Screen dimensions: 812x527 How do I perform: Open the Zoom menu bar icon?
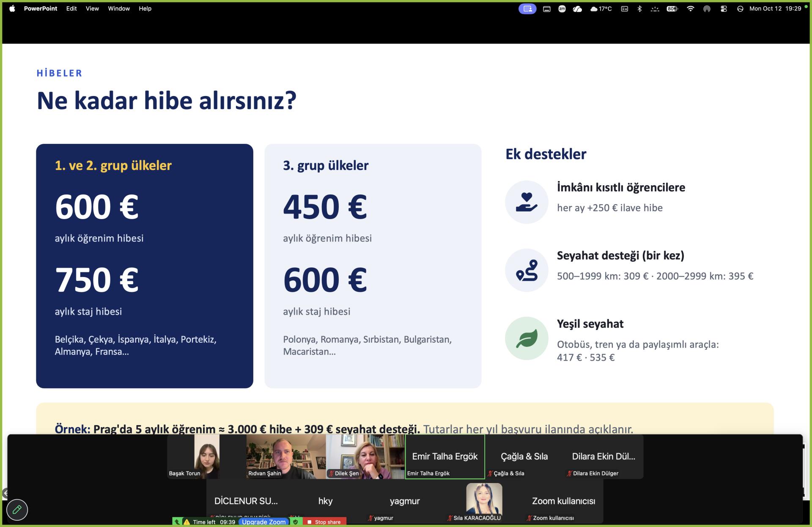pos(562,8)
